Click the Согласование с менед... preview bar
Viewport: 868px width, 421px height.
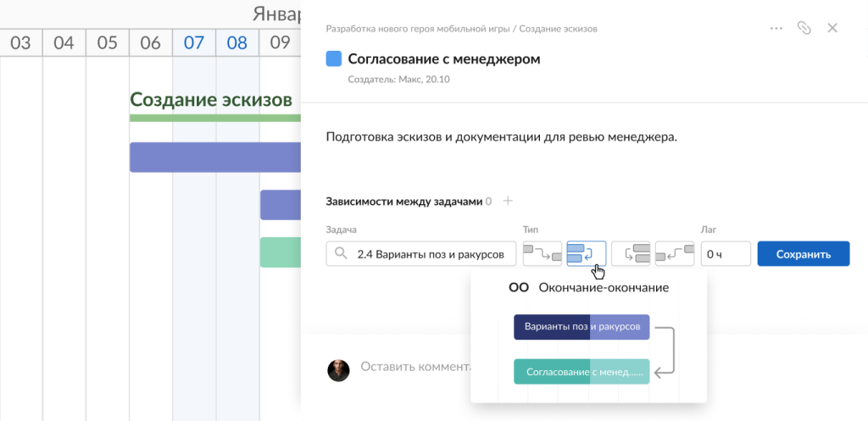pos(581,372)
